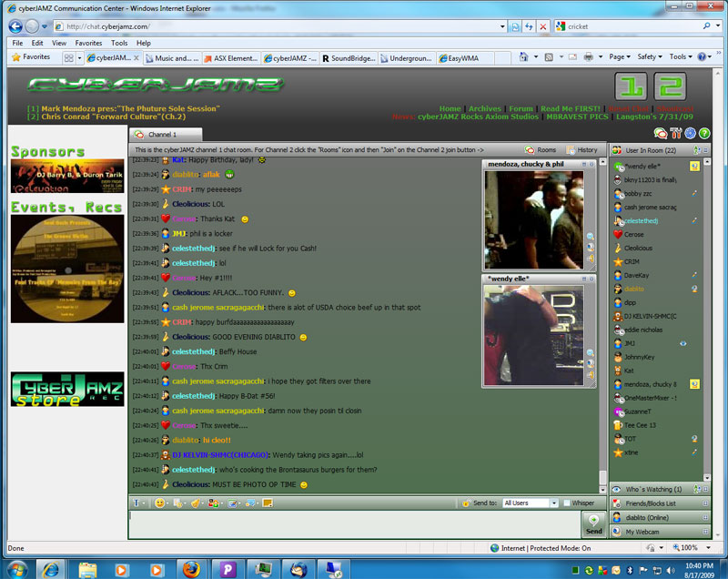Zoom the mendoza, chucky & phil video

[590, 237]
